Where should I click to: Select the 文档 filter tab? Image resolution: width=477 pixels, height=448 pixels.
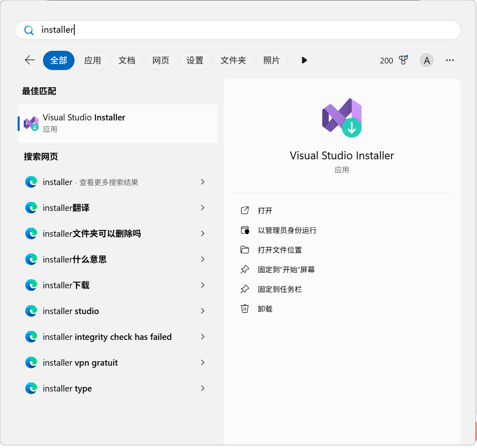[x=127, y=60]
